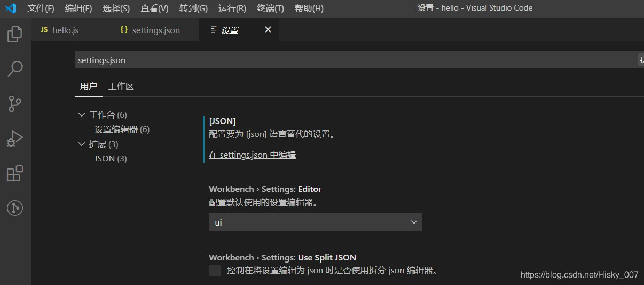Open the Git graph icon in the activity bar
This screenshot has width=644, height=285.
tap(15, 209)
